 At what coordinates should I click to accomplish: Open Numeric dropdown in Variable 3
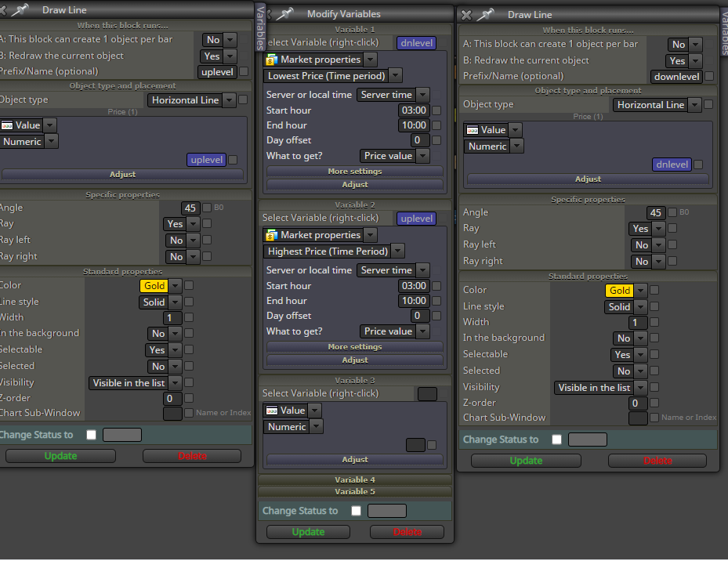tap(293, 426)
